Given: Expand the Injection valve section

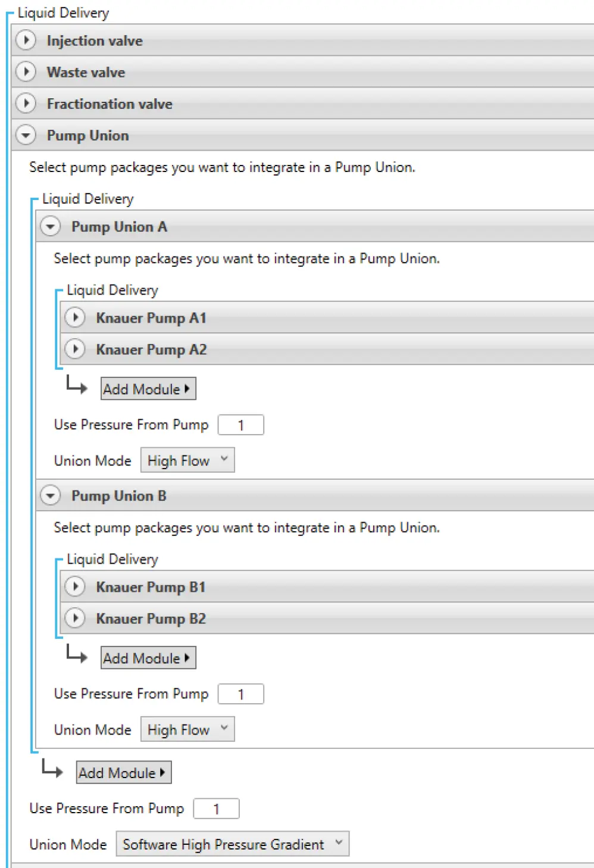Looking at the screenshot, I should click(x=26, y=40).
